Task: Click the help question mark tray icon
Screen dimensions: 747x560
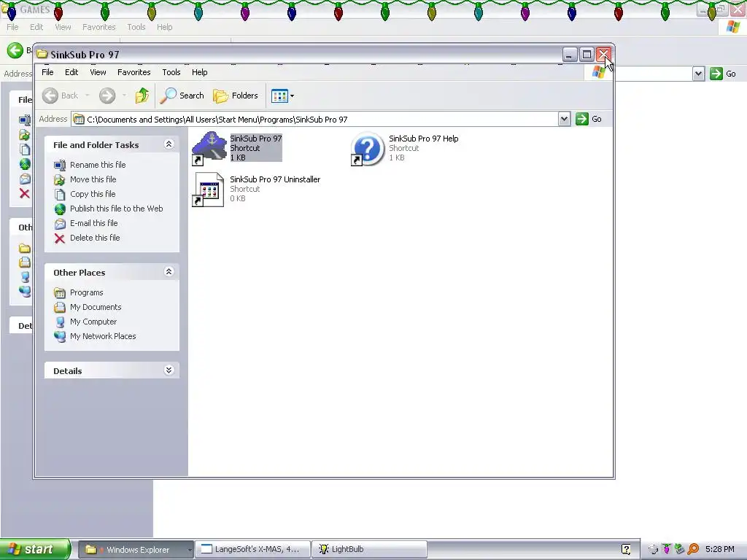Action: [x=626, y=550]
